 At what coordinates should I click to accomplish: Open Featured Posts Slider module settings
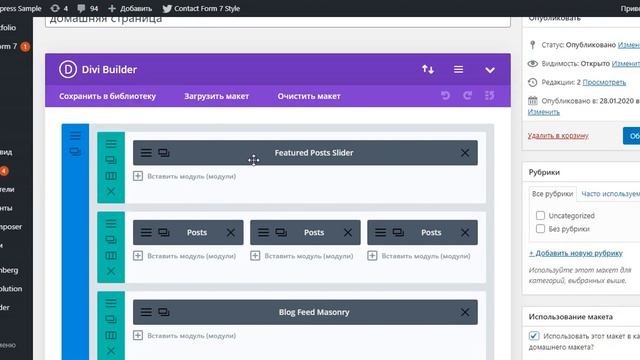click(x=146, y=153)
